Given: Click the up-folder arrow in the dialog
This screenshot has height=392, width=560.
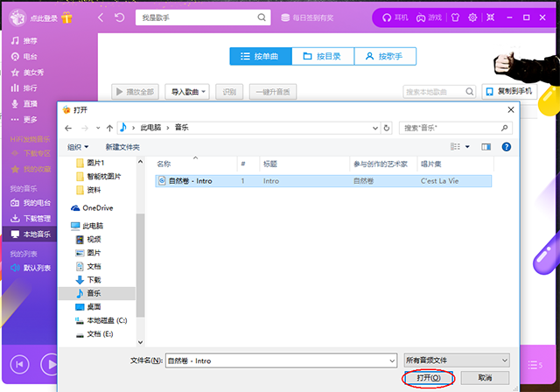Looking at the screenshot, I should point(109,128).
